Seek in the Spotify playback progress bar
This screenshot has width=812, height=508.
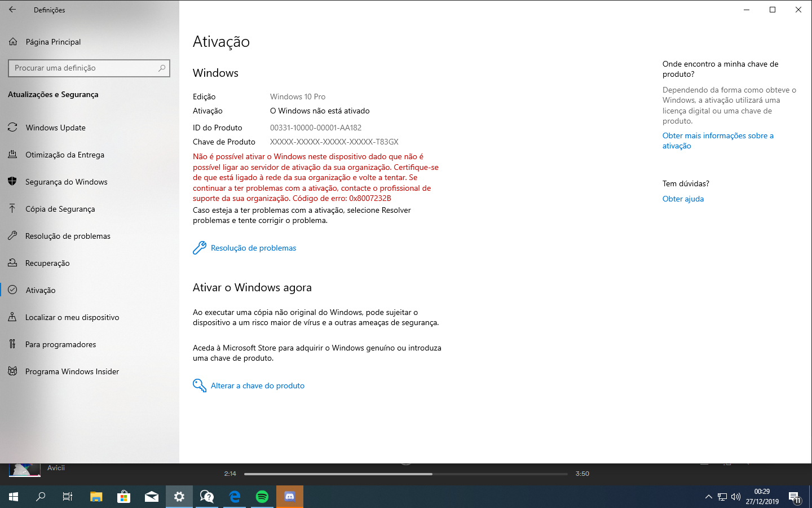406,474
